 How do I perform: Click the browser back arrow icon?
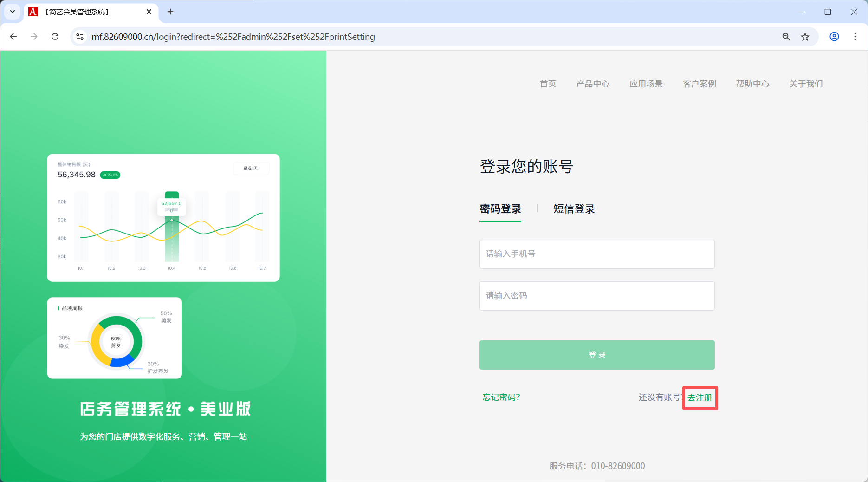(13, 37)
